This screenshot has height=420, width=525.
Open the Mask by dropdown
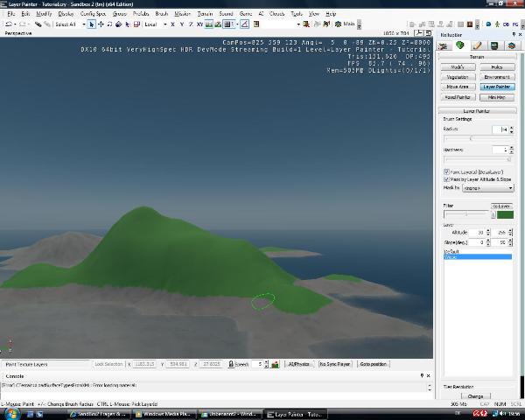[488, 187]
